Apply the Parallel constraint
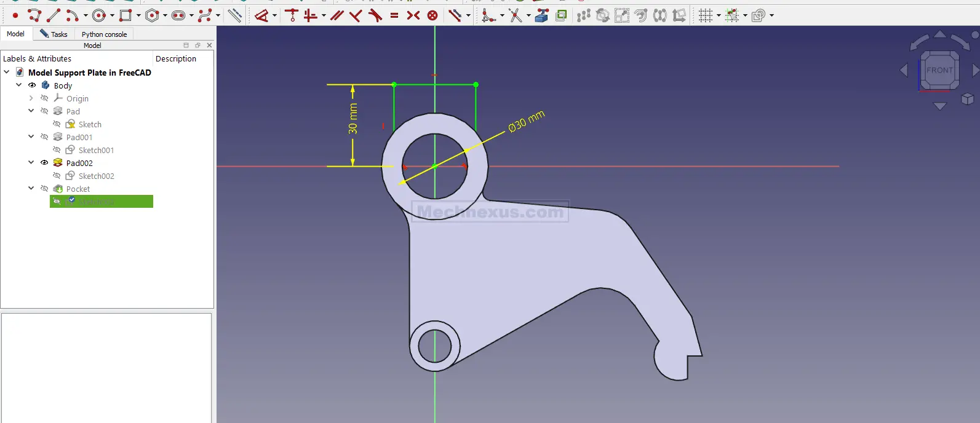Image resolution: width=980 pixels, height=423 pixels. point(337,15)
